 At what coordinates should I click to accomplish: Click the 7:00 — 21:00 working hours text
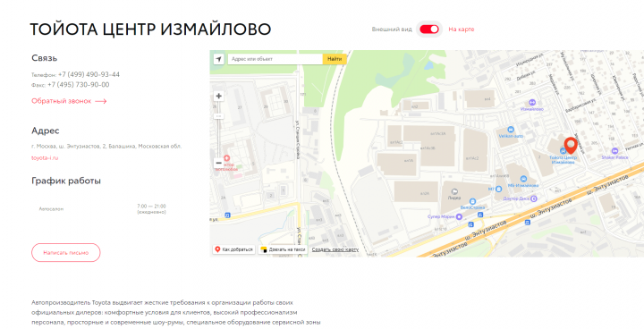pos(151,207)
